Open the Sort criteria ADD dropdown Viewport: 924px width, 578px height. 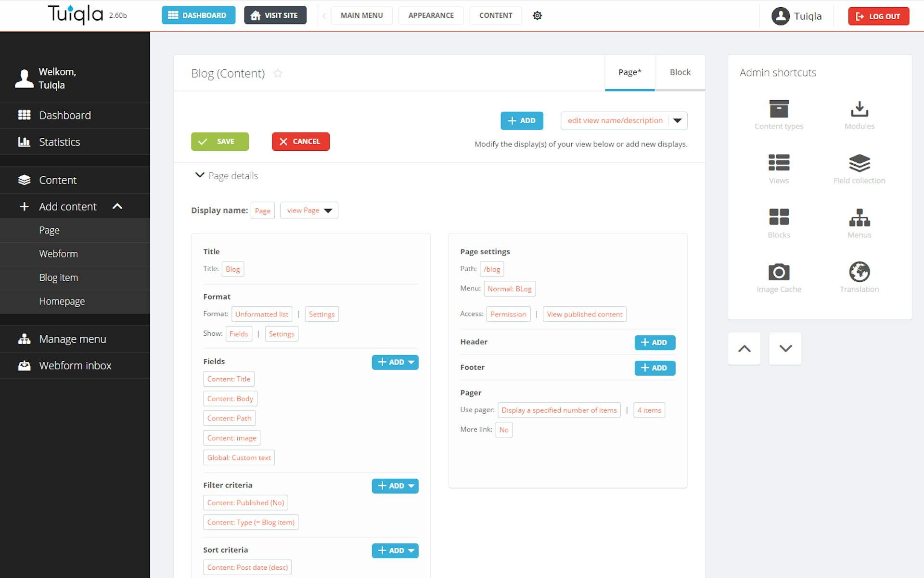coord(395,551)
